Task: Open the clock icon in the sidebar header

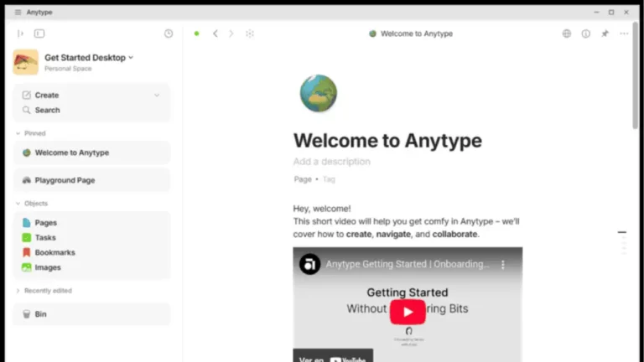Action: click(169, 34)
